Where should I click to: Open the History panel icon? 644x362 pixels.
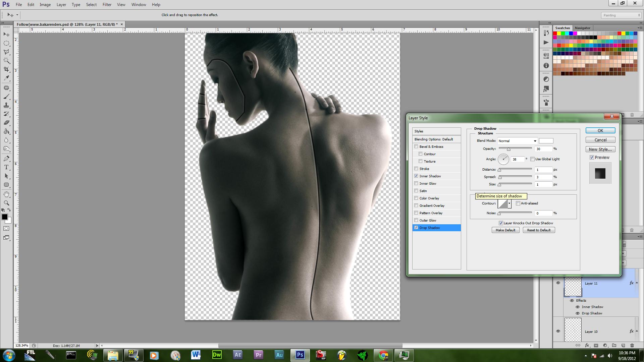[546, 33]
